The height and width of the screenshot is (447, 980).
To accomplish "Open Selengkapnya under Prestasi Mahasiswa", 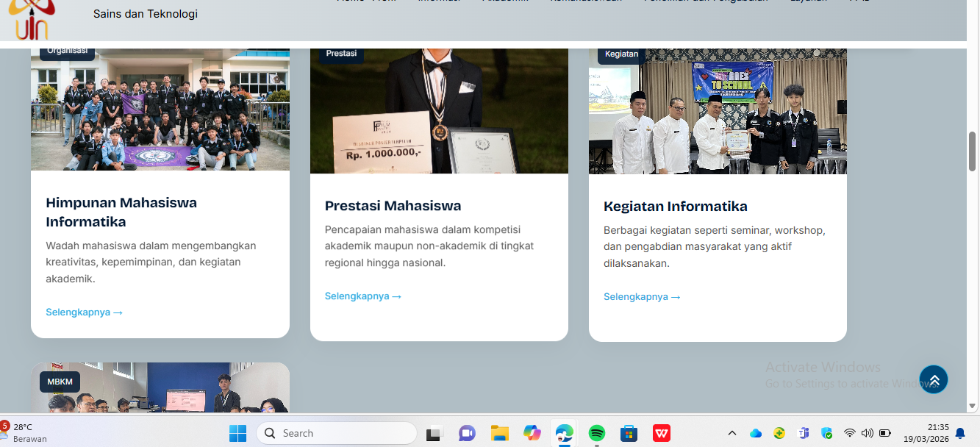I will point(363,296).
